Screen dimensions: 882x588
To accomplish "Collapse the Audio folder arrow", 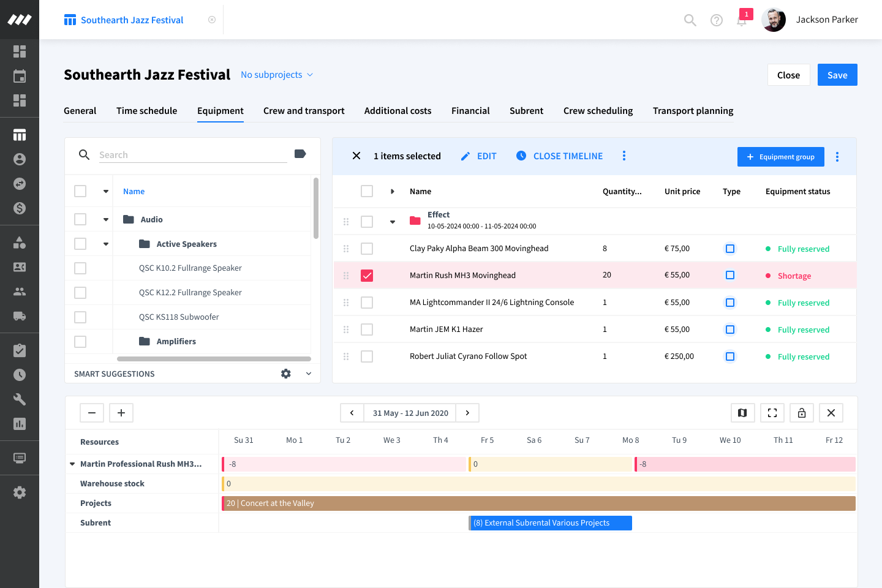I will (x=106, y=219).
